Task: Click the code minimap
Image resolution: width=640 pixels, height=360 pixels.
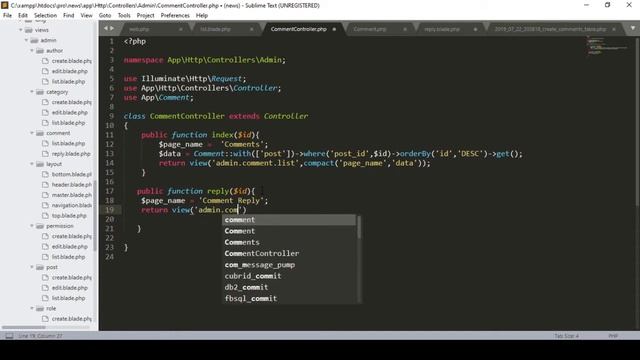Action: [x=607, y=45]
